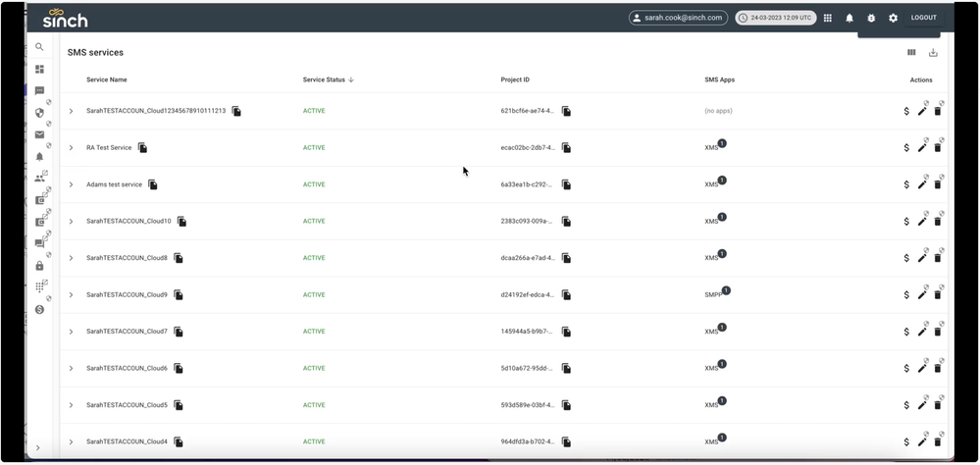Image resolution: width=980 pixels, height=465 pixels.
Task: Open the email envelope icon in sidebar
Action: tap(39, 134)
